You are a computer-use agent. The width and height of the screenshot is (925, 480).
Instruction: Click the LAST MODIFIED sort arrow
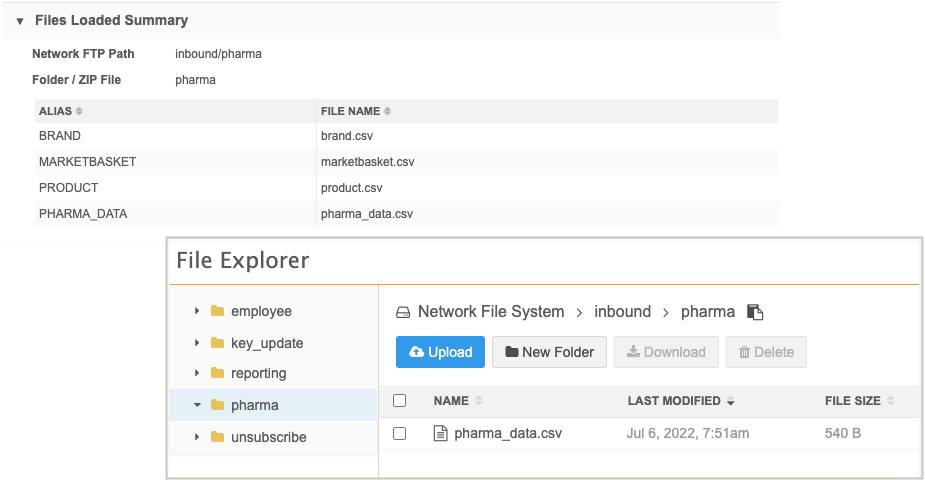pos(731,401)
